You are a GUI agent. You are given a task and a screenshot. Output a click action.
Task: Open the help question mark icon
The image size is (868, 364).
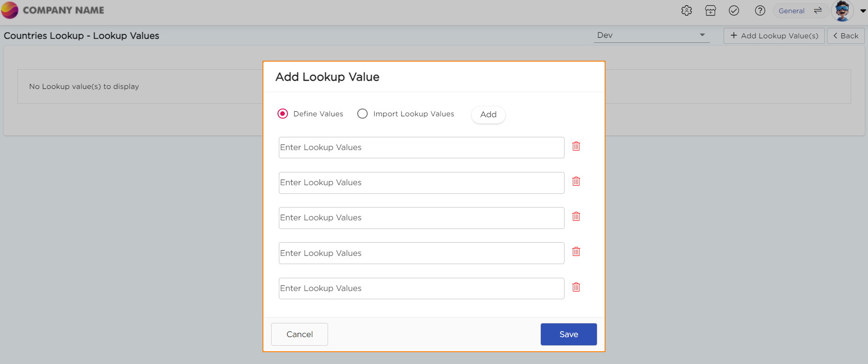760,10
